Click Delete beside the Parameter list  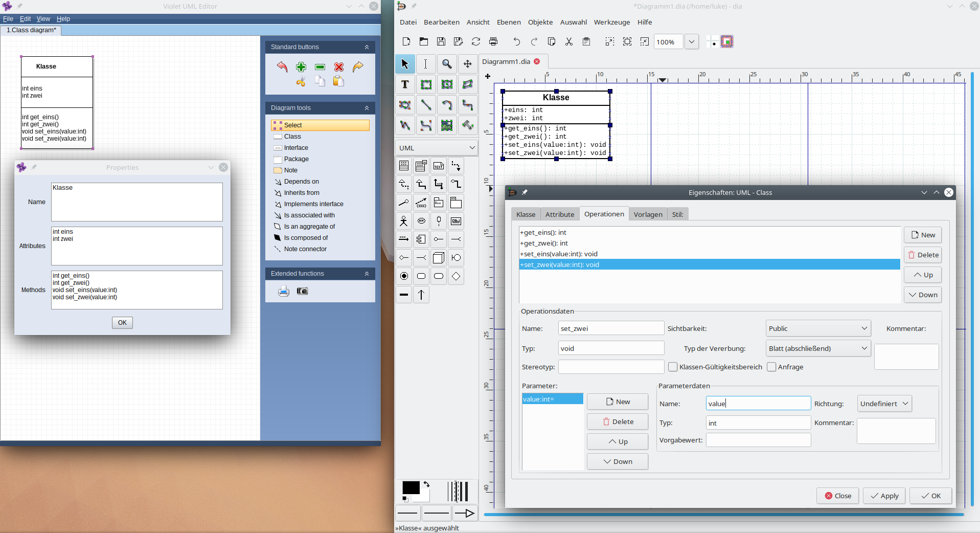point(618,421)
